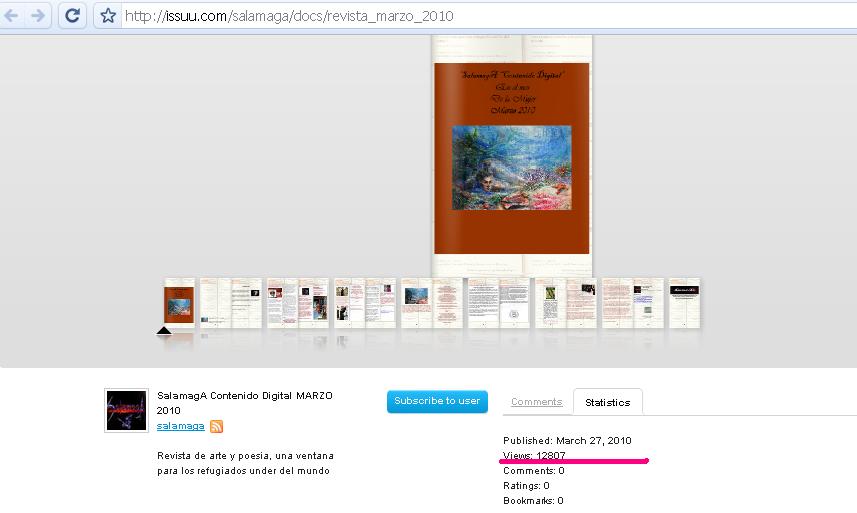
Task: Switch to the Comments tab
Action: [537, 402]
